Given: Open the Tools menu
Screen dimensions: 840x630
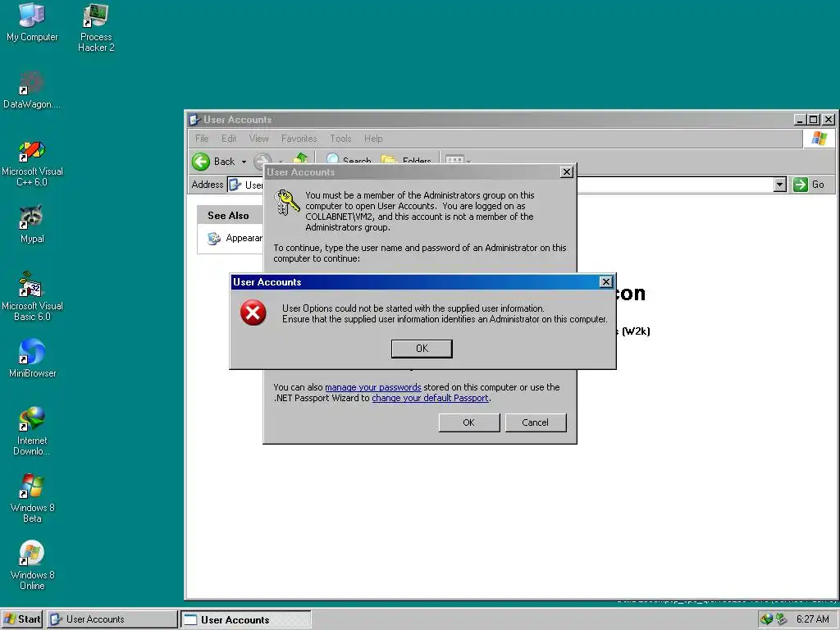Looking at the screenshot, I should point(340,139).
